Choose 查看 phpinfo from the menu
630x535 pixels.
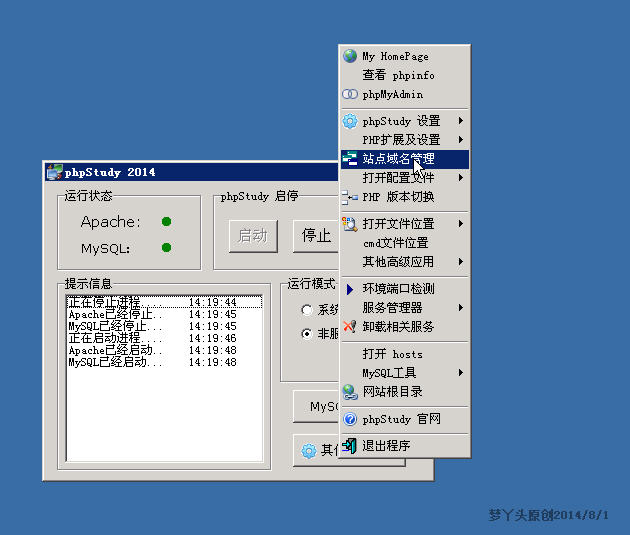click(x=405, y=75)
